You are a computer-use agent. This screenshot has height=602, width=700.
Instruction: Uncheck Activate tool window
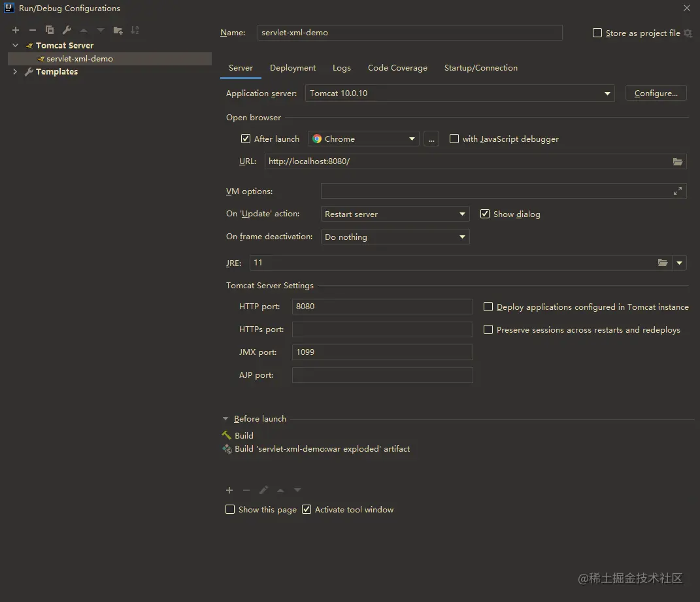pos(307,509)
